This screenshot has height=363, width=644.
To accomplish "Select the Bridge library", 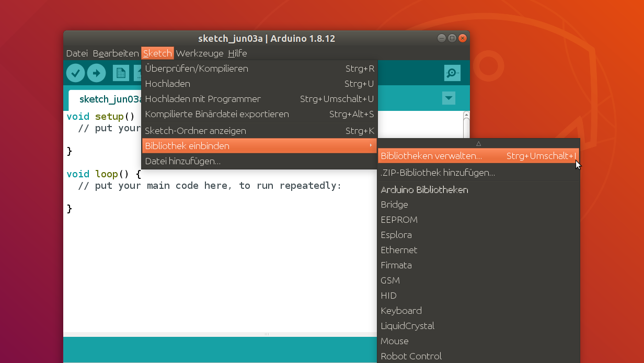I will pos(478,205).
